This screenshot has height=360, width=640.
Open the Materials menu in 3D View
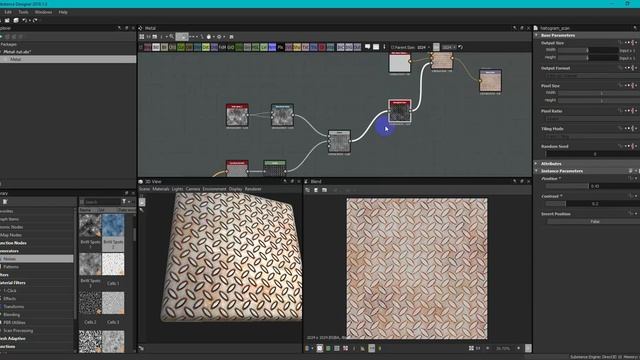(x=160, y=189)
